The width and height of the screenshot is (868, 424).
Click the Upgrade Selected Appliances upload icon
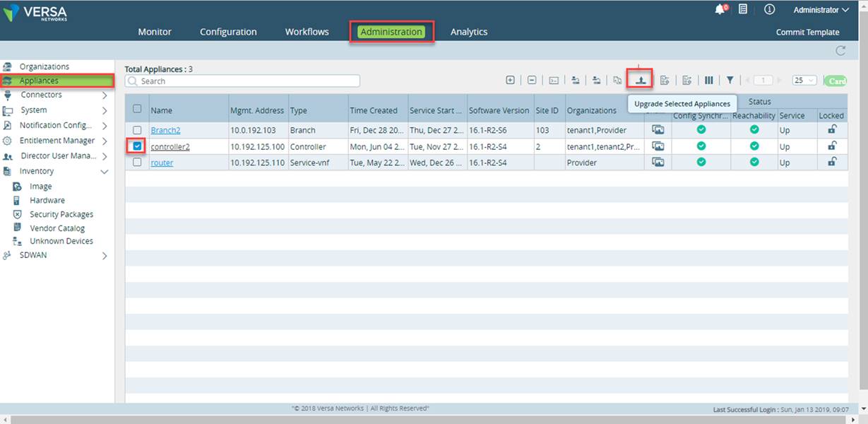pos(640,80)
